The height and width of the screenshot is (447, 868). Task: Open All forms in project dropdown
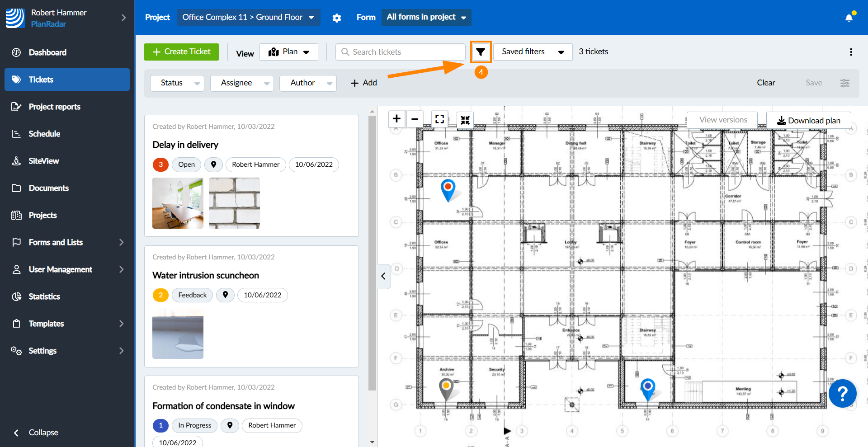pyautogui.click(x=426, y=17)
